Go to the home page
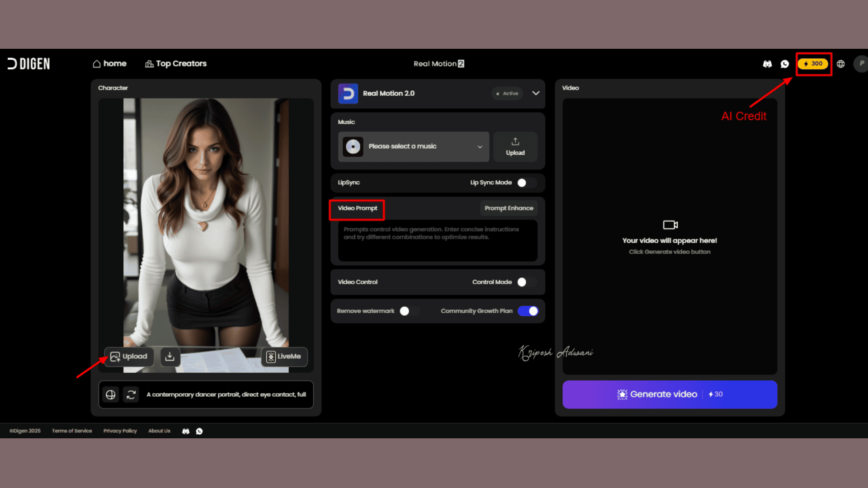Viewport: 868px width, 488px height. pos(109,64)
